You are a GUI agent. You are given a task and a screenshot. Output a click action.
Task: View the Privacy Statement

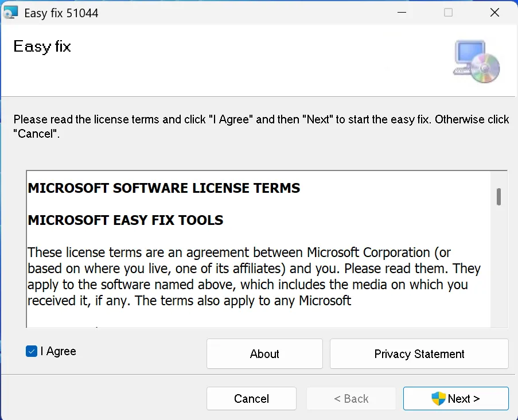click(x=419, y=354)
